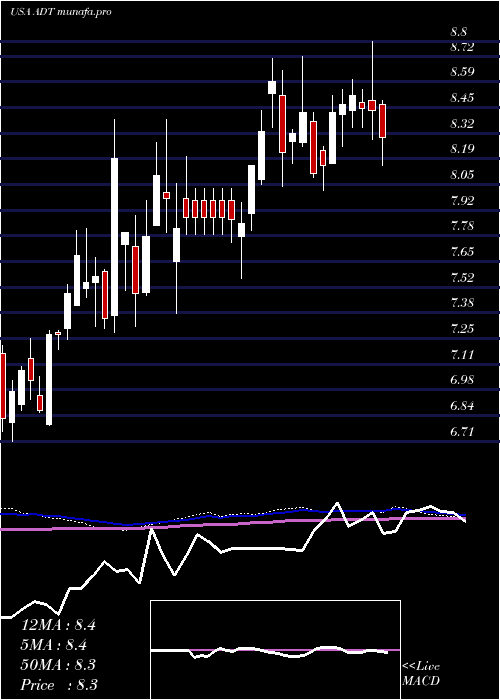
Task: Click the 'USA ADT munafa.pro' chart title
Action: (61, 12)
